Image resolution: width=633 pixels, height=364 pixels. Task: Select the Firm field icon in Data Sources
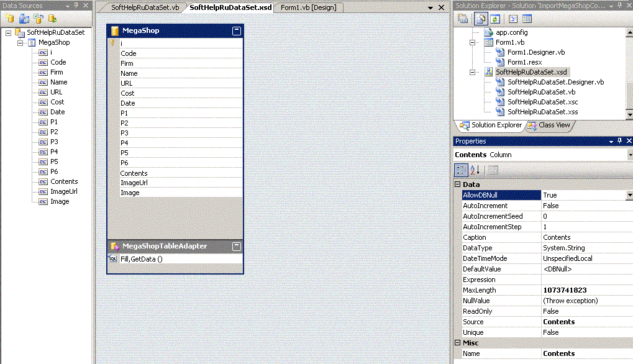point(43,72)
